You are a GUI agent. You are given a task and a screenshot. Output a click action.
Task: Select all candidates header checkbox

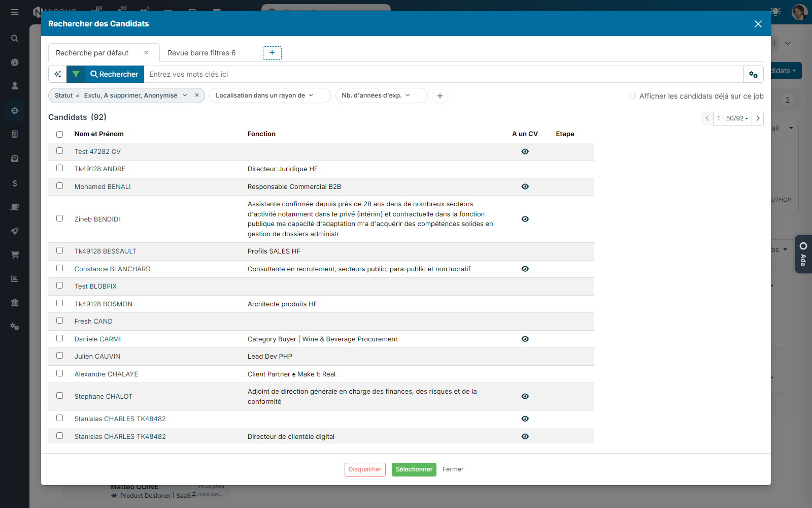coord(59,134)
